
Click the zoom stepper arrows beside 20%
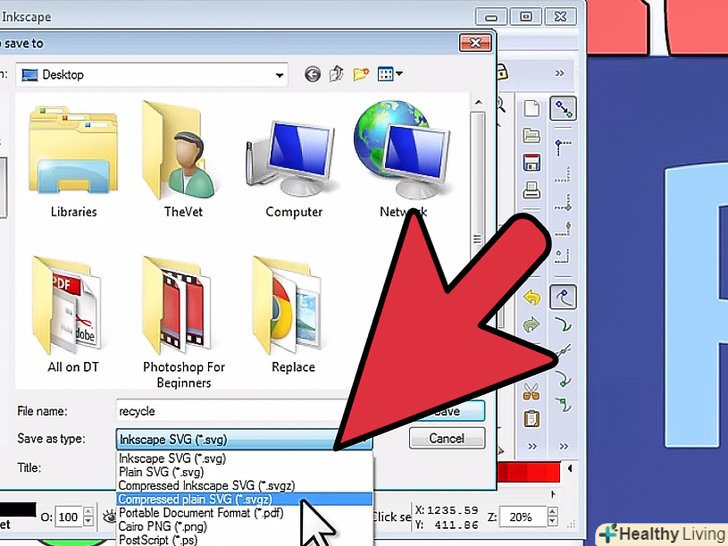click(x=552, y=516)
